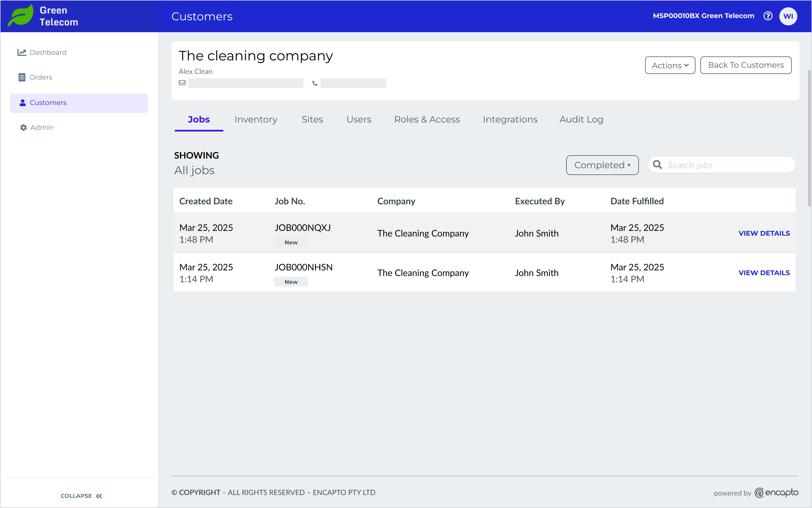Switch to the Roles & Access tab
The image size is (812, 508).
point(427,120)
